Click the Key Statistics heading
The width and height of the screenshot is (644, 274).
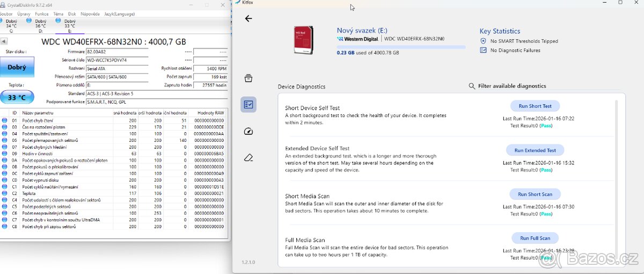[x=500, y=31]
